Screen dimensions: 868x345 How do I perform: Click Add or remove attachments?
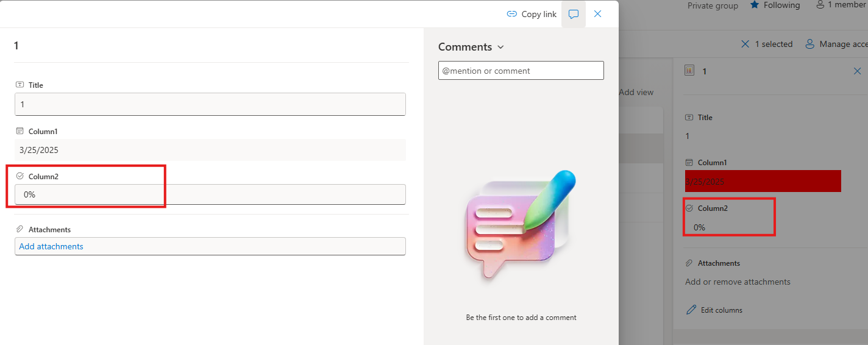738,282
